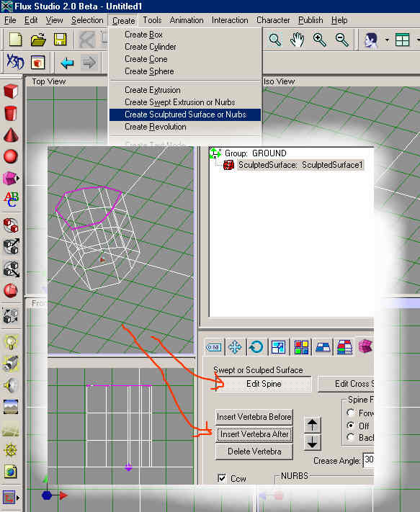Open the move arrows properties tab icon
Viewport: 420px width, 512px height.
pyautogui.click(x=235, y=347)
